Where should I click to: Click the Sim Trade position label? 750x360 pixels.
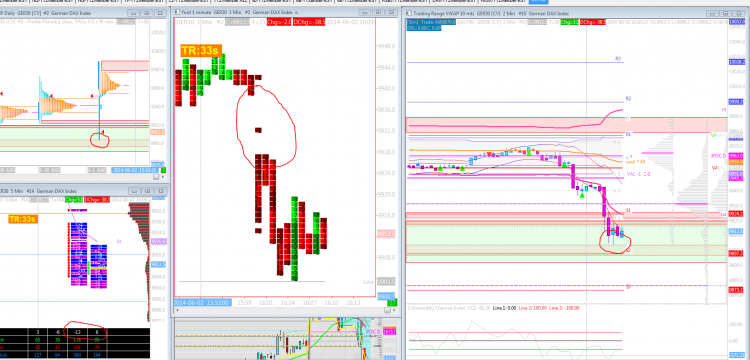428,22
